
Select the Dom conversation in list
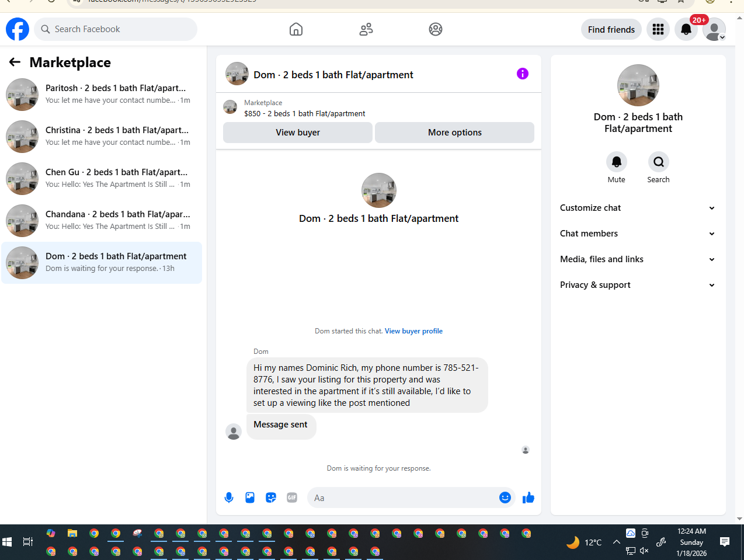pyautogui.click(x=102, y=263)
